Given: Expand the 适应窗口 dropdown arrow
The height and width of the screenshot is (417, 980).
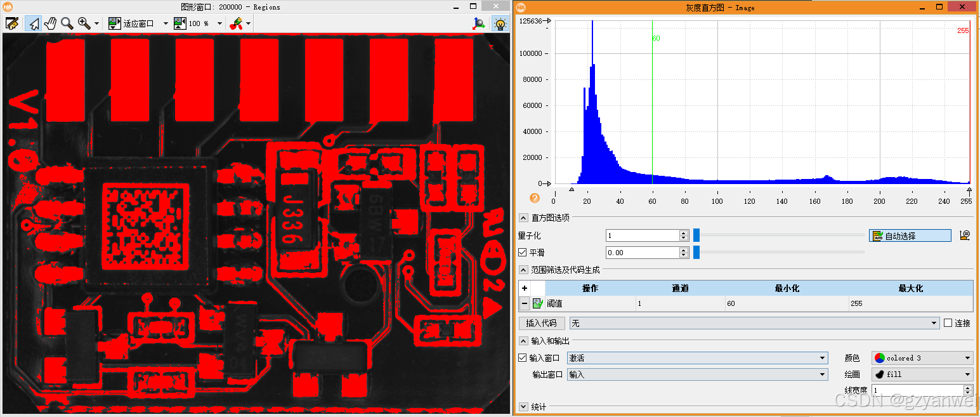Looking at the screenshot, I should 166,23.
